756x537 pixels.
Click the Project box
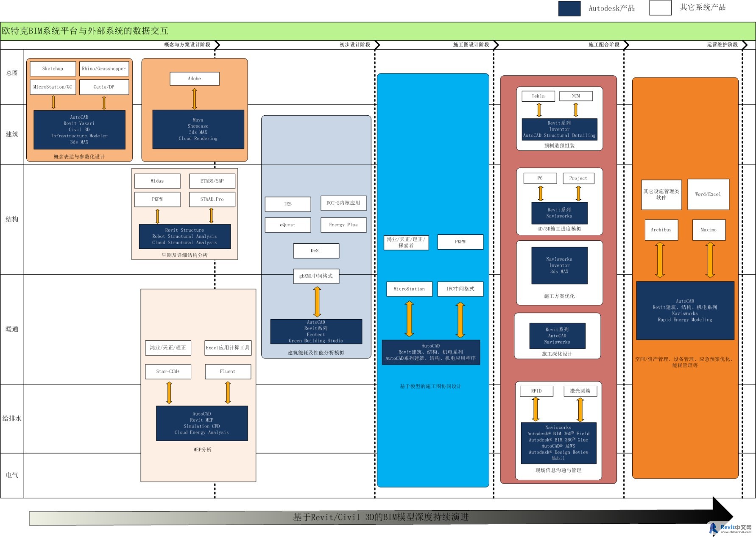[578, 178]
